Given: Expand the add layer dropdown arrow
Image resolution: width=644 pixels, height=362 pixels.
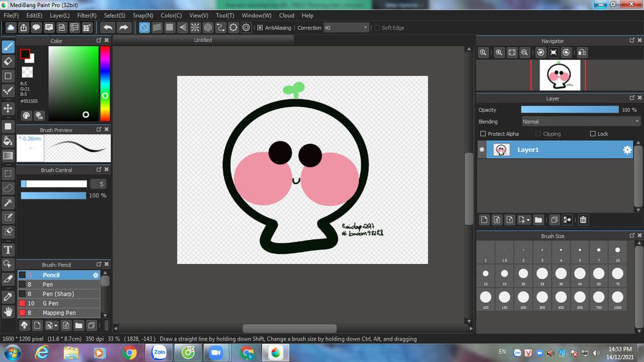Looking at the screenshot, I should pos(528,220).
